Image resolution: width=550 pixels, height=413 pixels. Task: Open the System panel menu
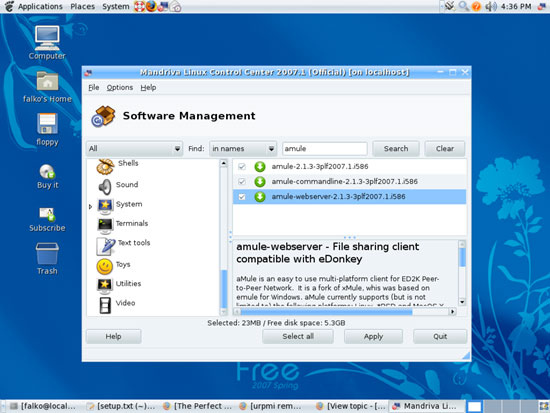coord(116,6)
